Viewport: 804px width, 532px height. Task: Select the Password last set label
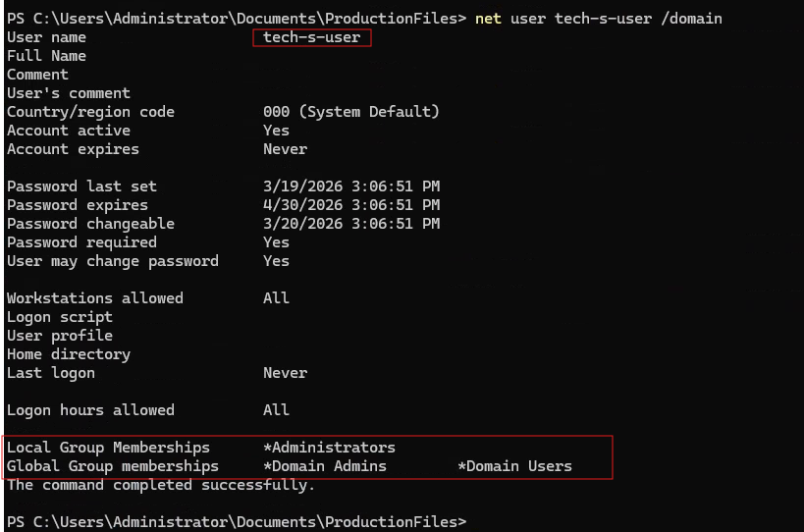[81, 186]
